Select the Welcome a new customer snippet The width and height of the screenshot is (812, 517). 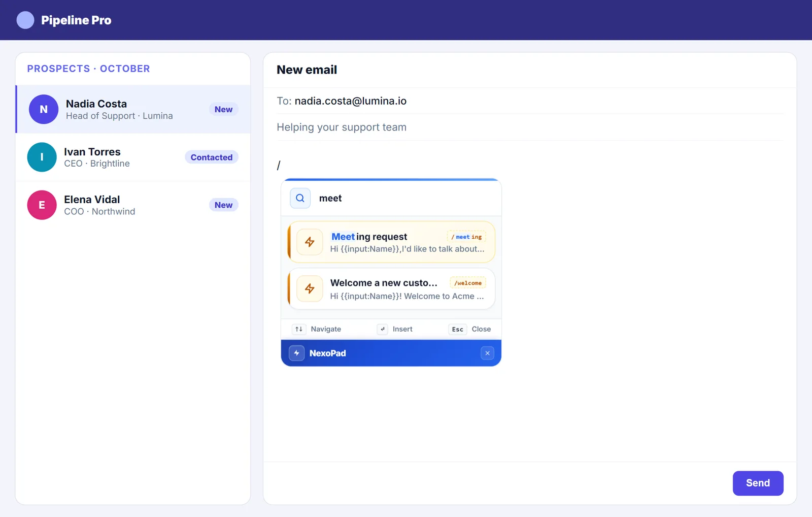tap(391, 289)
